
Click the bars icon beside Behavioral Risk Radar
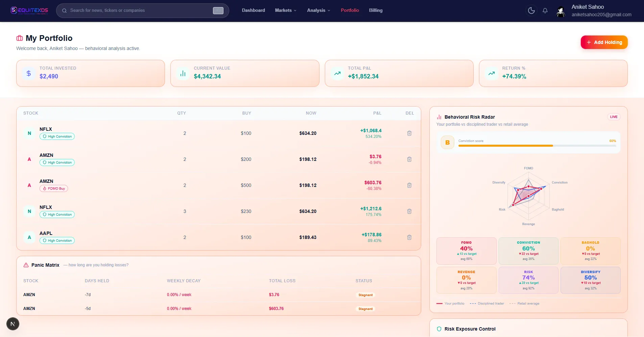439,117
